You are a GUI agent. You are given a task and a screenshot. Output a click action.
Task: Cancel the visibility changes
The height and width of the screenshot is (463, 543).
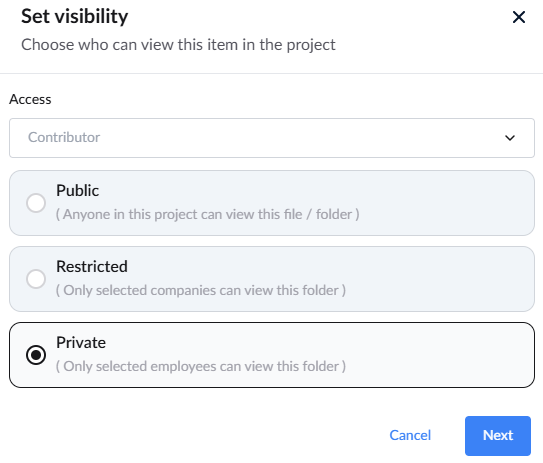[x=410, y=435]
